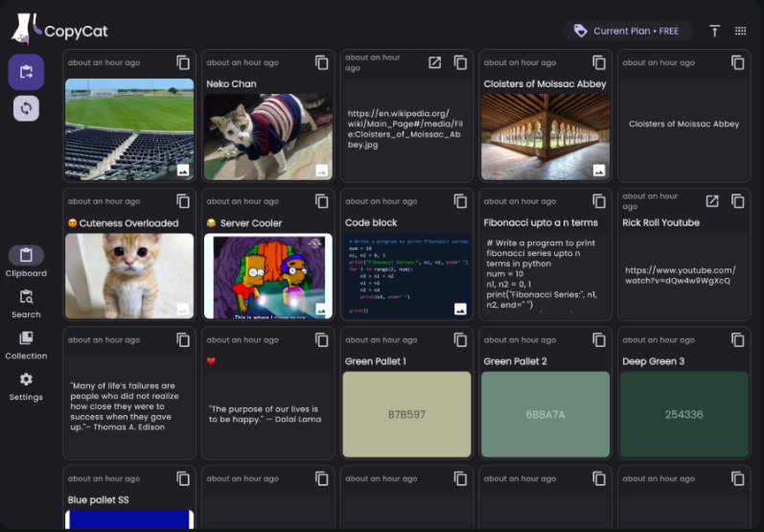Open the Collection tab in sidebar
Image resolution: width=764 pixels, height=532 pixels.
(x=26, y=345)
